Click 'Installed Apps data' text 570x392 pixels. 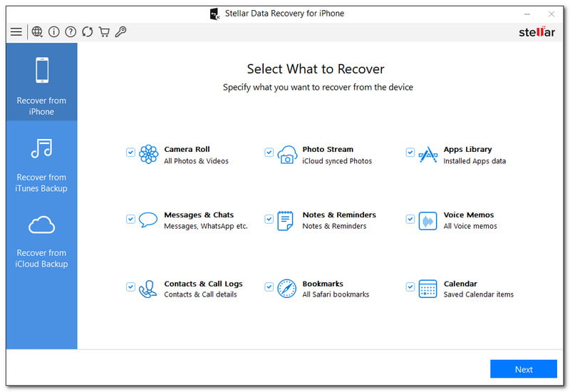pos(475,161)
